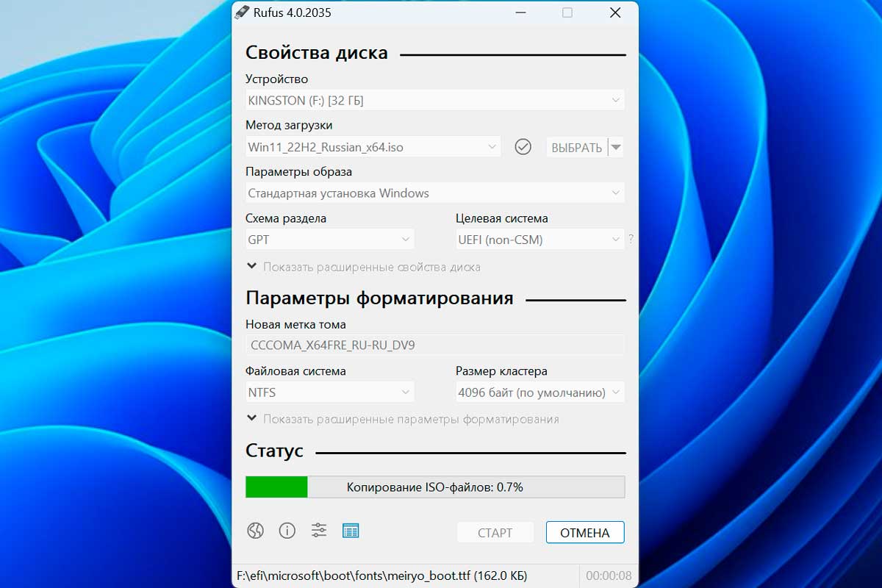Image resolution: width=882 pixels, height=588 pixels.
Task: Expand расширенные параметры форматирования section
Action: [x=403, y=419]
